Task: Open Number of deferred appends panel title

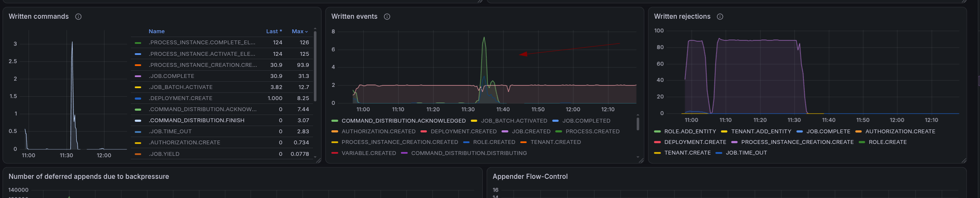Action: [x=89, y=177]
